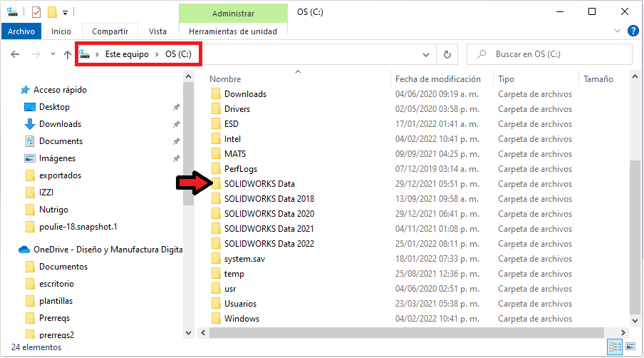
Task: Go back with the left arrow
Action: pos(15,54)
